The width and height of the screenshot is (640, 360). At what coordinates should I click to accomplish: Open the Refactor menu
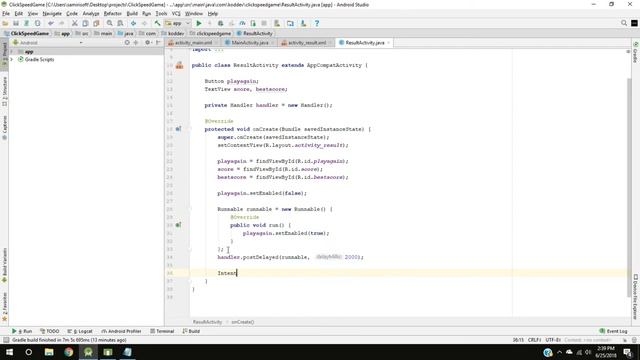112,13
